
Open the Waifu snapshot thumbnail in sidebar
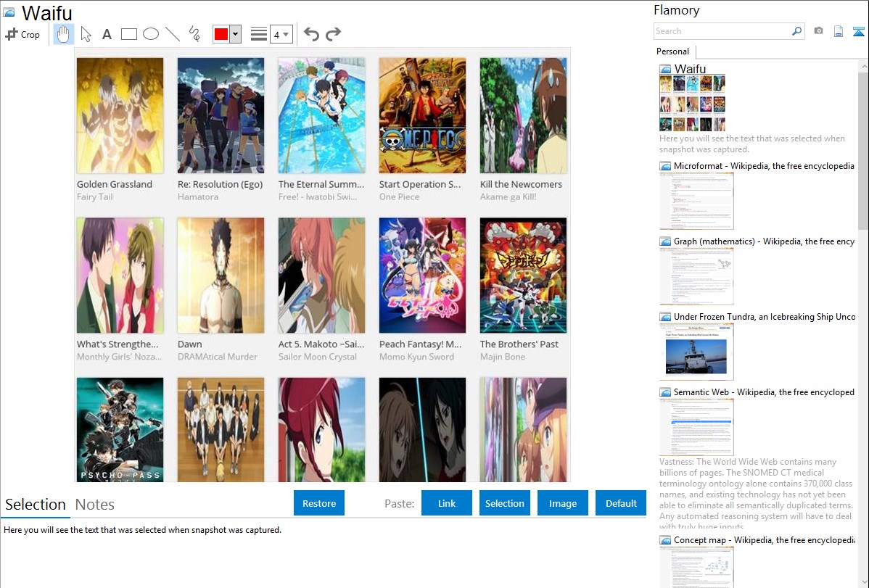point(692,103)
